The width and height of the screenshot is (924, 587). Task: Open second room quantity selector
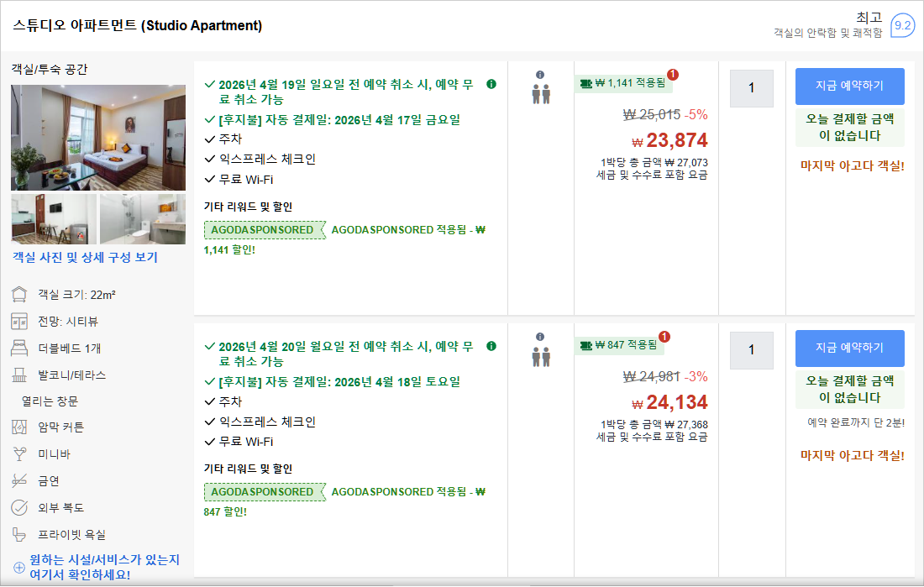point(751,350)
